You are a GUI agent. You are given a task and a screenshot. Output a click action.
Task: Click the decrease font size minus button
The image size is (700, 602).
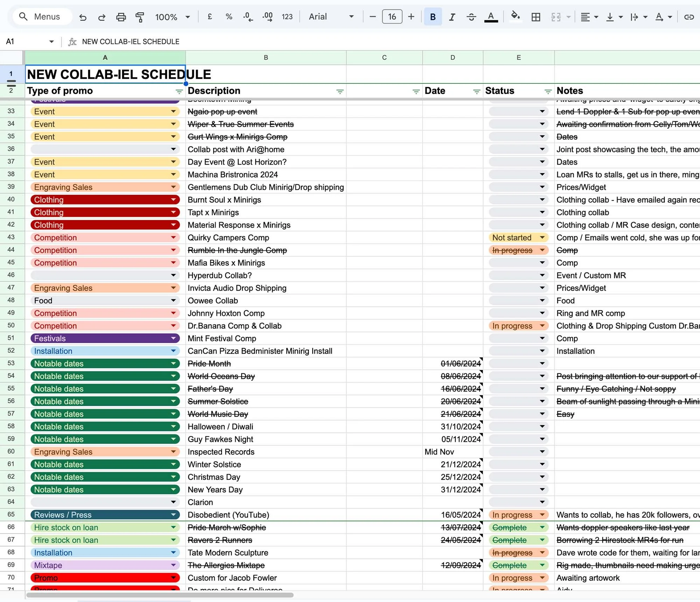[x=372, y=17]
